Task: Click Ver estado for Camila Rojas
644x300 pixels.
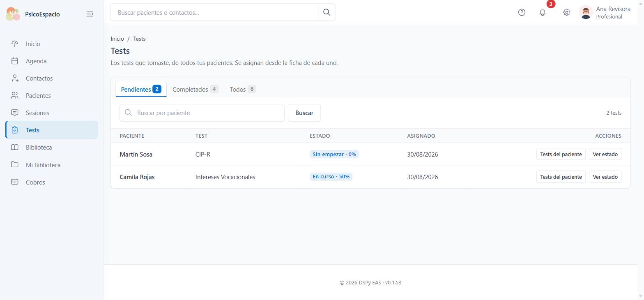Action: coord(605,177)
